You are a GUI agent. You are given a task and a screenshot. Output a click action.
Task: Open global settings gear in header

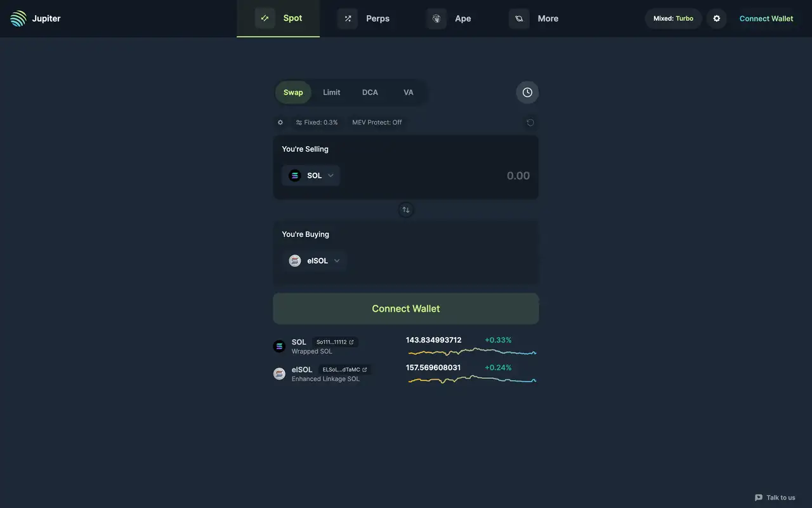click(x=716, y=18)
